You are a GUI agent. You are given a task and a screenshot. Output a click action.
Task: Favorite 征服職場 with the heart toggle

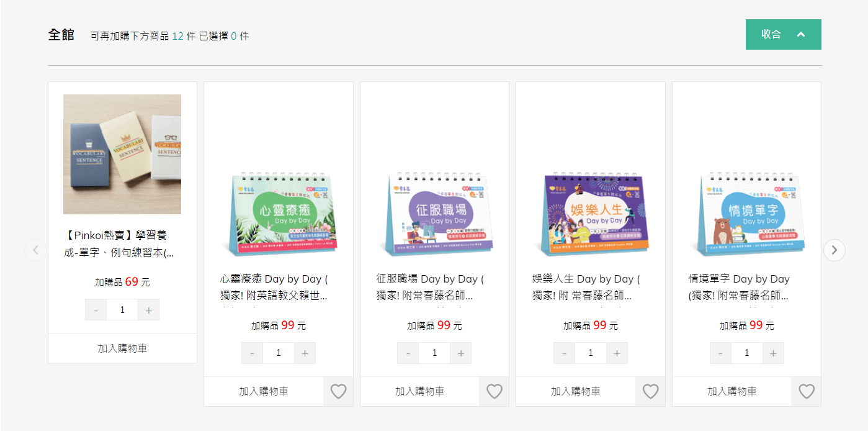click(494, 391)
